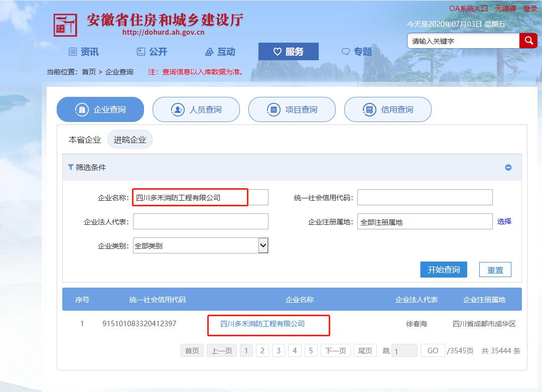The height and width of the screenshot is (392, 542).
Task: Open the 专题 navigation menu
Action: pos(357,52)
